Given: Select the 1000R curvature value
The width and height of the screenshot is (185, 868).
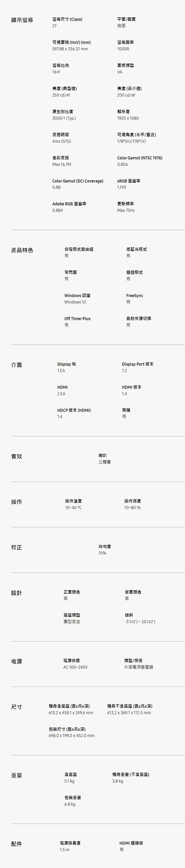Looking at the screenshot, I should point(123,49).
